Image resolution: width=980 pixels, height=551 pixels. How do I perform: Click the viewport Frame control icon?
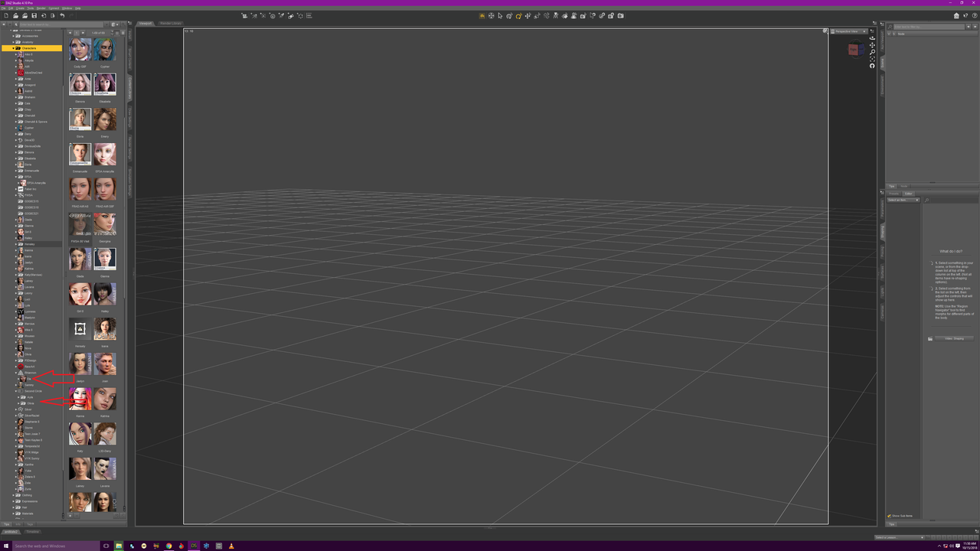point(872,59)
